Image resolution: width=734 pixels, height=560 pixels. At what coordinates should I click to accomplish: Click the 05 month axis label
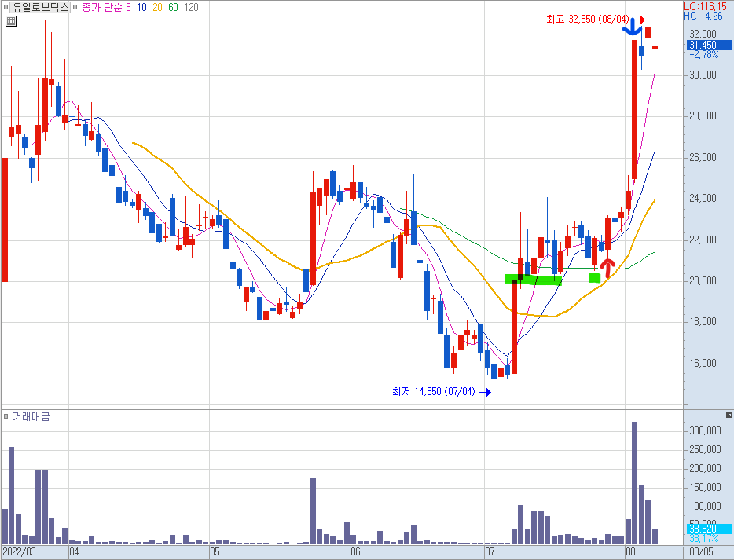(x=215, y=551)
